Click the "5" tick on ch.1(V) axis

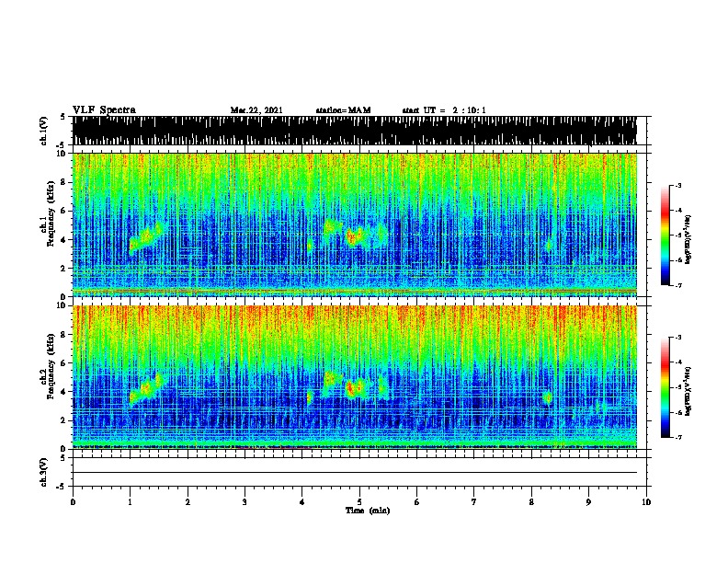click(63, 117)
